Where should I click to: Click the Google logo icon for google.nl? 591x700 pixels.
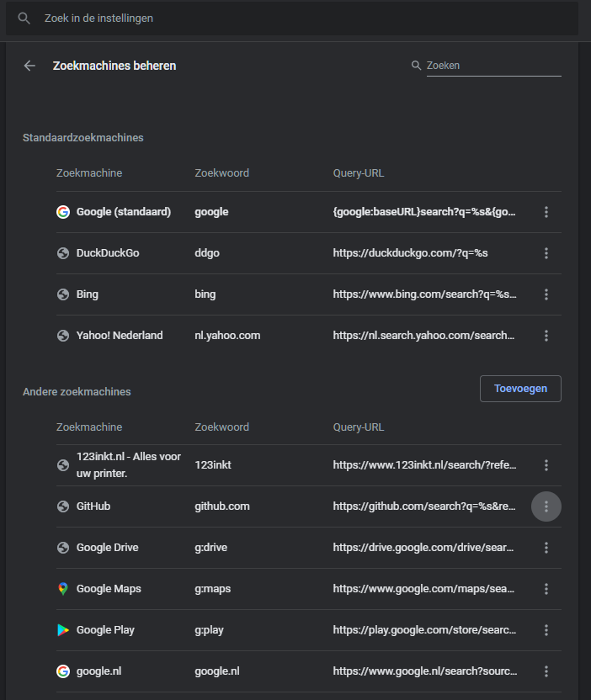coord(63,671)
